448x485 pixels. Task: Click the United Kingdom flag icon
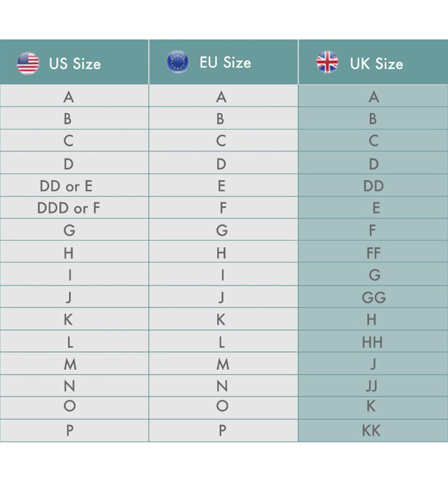327,62
